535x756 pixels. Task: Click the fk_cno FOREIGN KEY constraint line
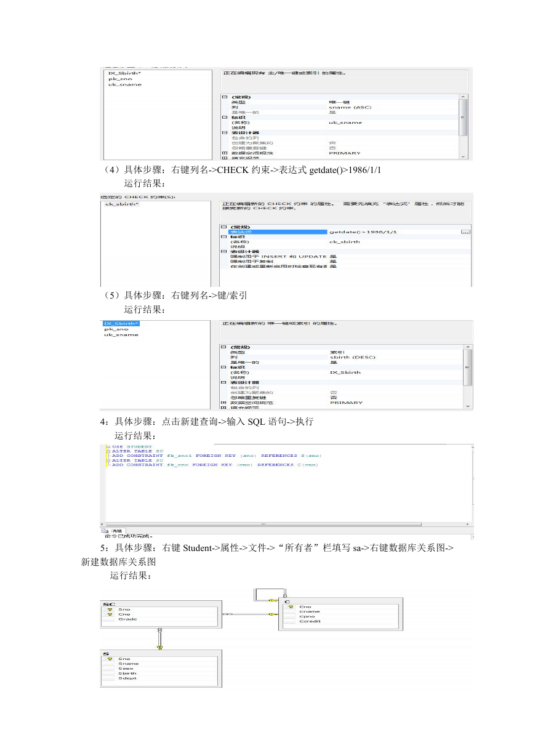(215, 465)
